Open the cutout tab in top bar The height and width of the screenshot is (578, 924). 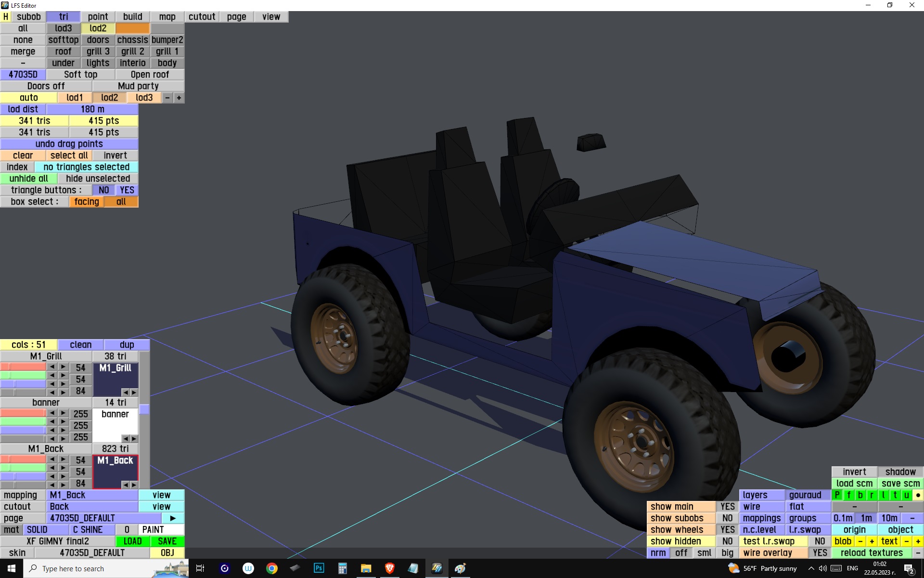click(202, 17)
